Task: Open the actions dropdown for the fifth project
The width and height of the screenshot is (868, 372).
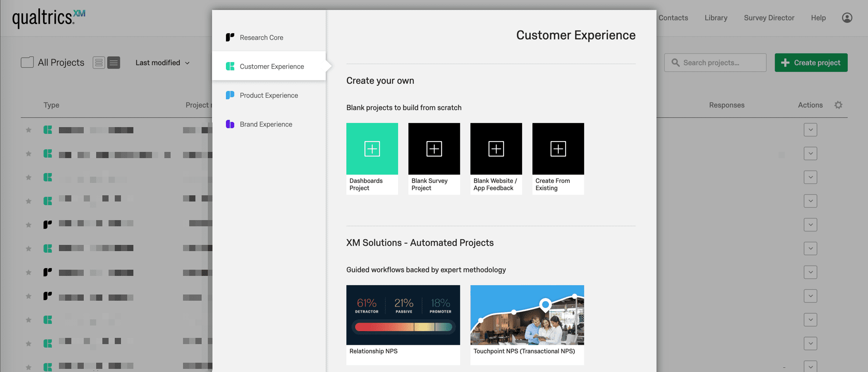Action: (811, 225)
